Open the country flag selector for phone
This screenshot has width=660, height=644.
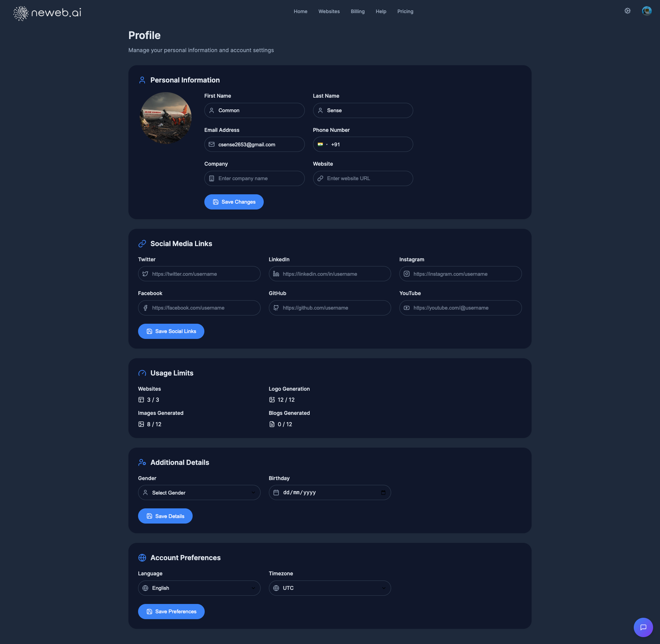pos(322,144)
